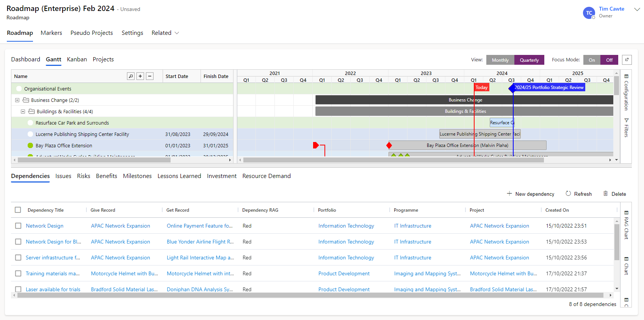The height and width of the screenshot is (320, 644).
Task: Click the Tim Cawte avatar icon
Action: tap(589, 13)
